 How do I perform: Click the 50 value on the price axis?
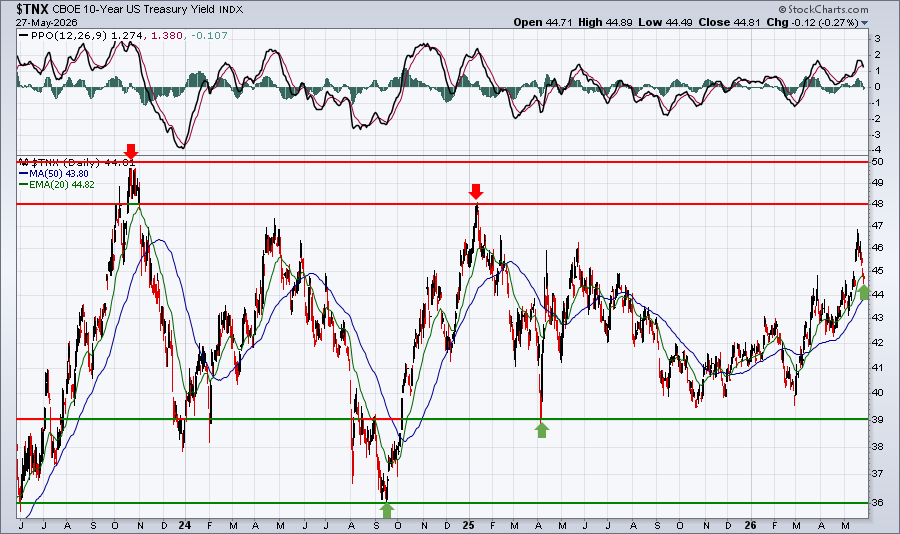coord(878,162)
